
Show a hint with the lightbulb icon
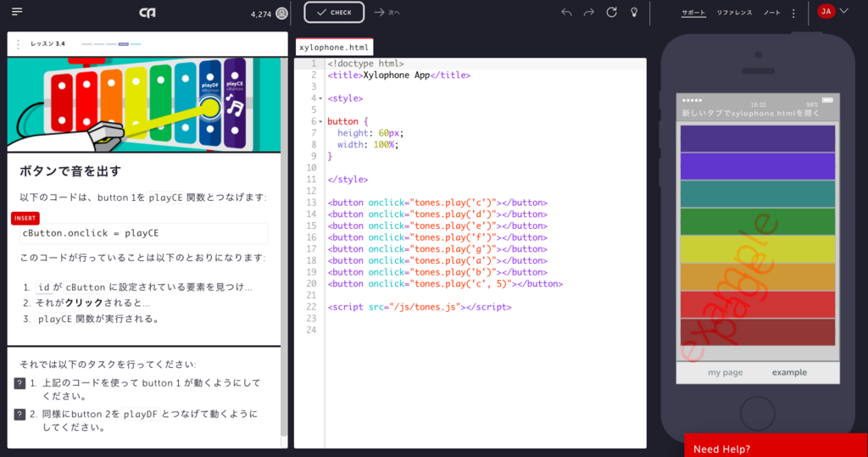coord(634,12)
